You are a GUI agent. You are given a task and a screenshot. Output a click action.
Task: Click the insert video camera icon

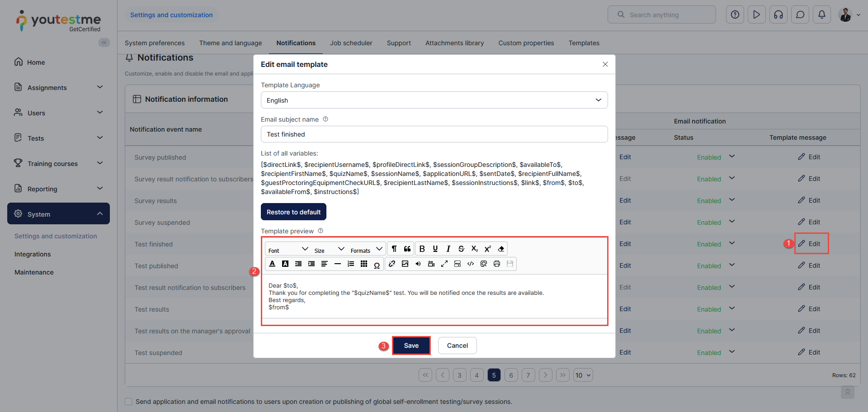pyautogui.click(x=431, y=264)
